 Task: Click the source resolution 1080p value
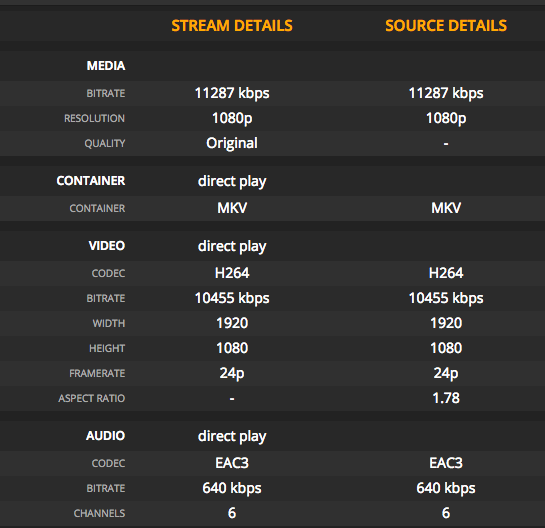446,118
